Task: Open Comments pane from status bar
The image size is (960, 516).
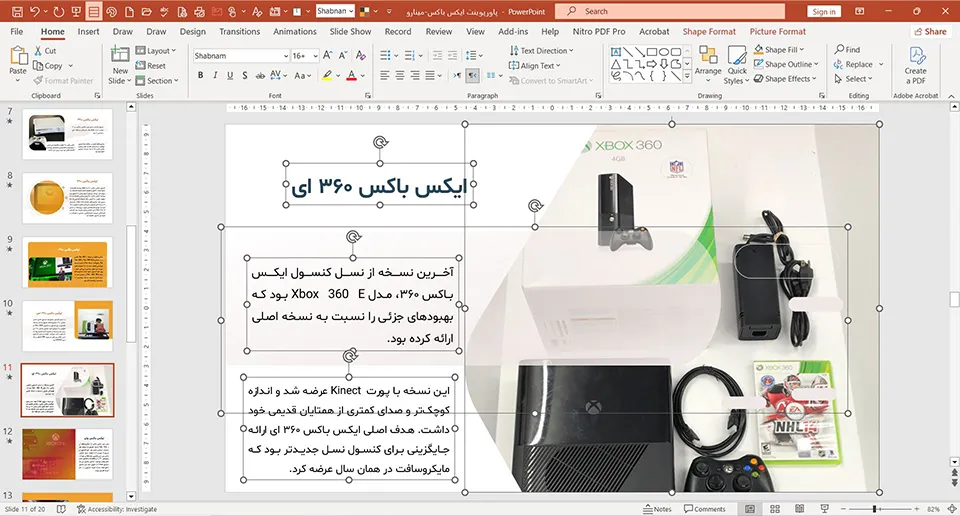Action: tap(705, 509)
